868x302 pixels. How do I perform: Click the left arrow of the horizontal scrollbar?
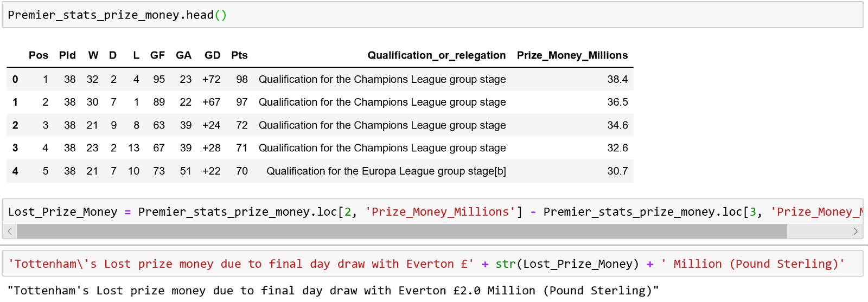10,232
